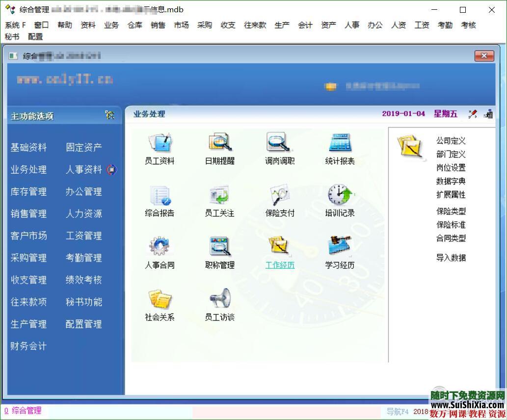Open the 人事 menu

click(x=351, y=25)
